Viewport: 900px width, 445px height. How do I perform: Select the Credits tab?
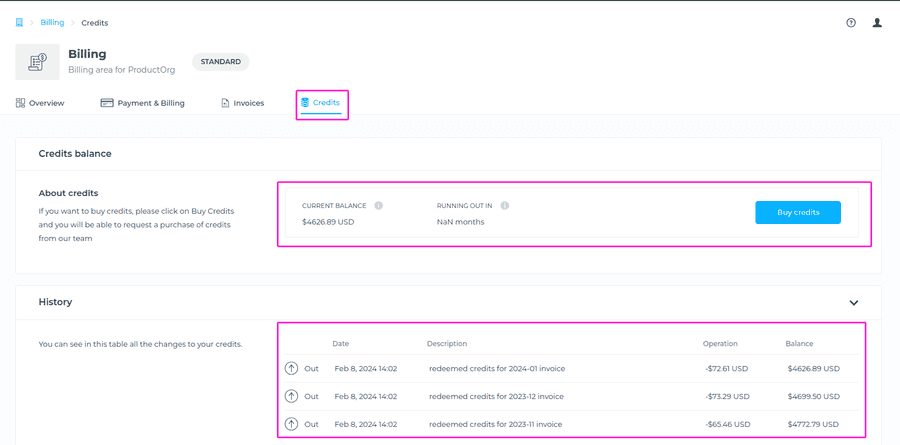click(321, 103)
